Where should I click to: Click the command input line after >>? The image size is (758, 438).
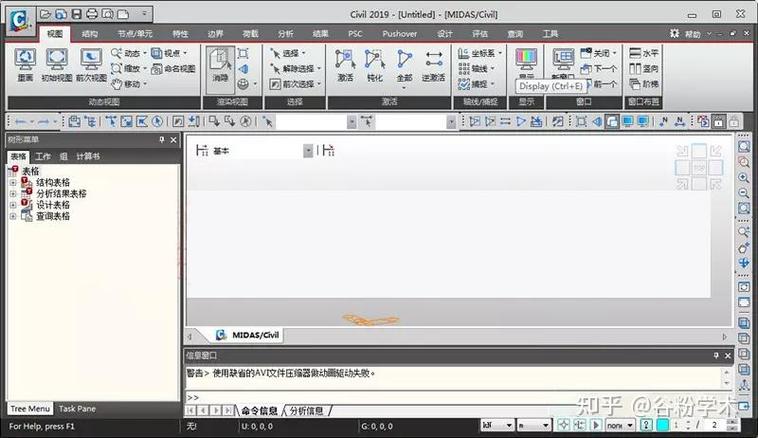459,397
